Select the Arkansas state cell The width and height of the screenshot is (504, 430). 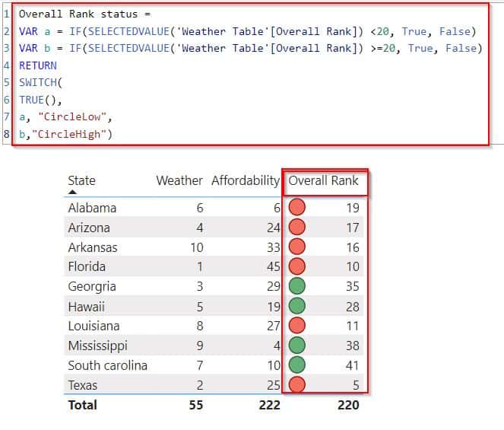(x=93, y=247)
